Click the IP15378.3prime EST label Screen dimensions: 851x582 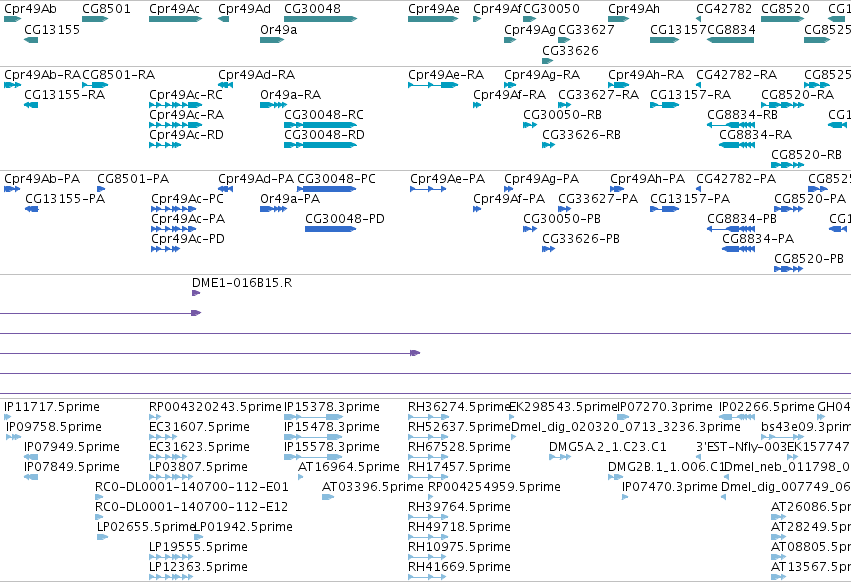point(332,407)
